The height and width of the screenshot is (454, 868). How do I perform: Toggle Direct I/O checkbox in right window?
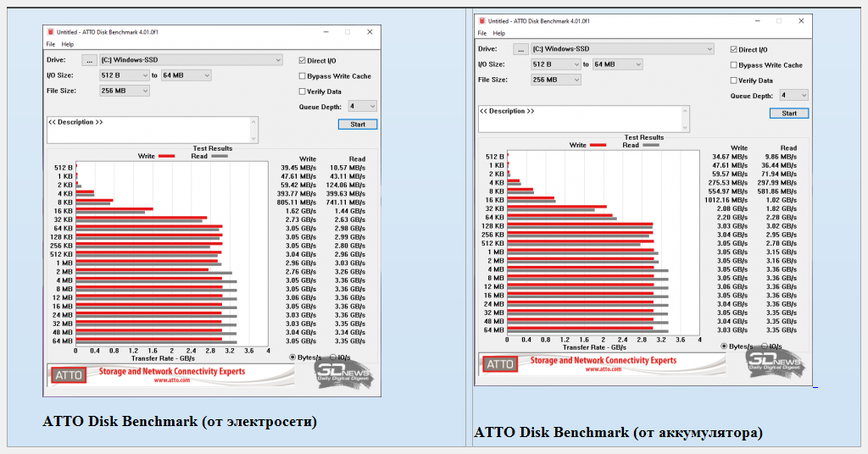(733, 49)
